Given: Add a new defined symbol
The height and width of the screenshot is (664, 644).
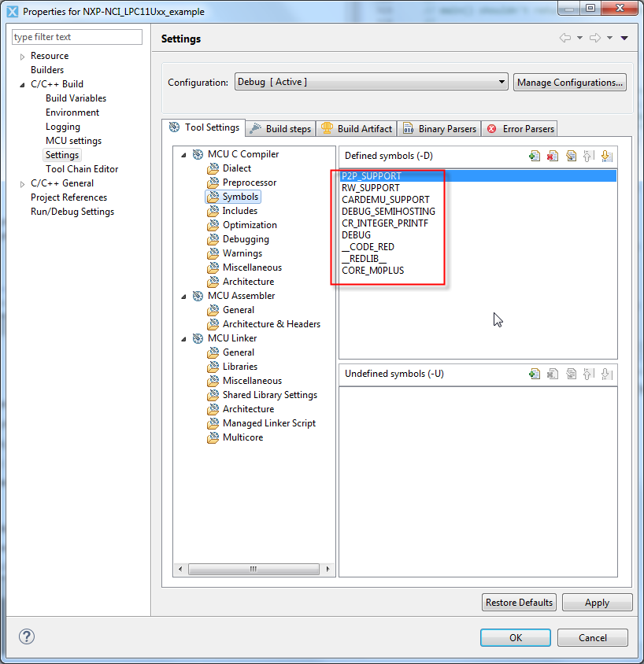Looking at the screenshot, I should coord(535,156).
